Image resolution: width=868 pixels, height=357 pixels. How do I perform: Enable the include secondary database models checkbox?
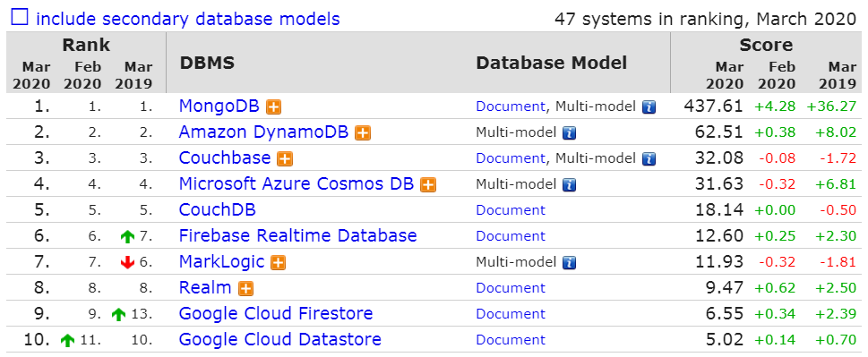20,18
